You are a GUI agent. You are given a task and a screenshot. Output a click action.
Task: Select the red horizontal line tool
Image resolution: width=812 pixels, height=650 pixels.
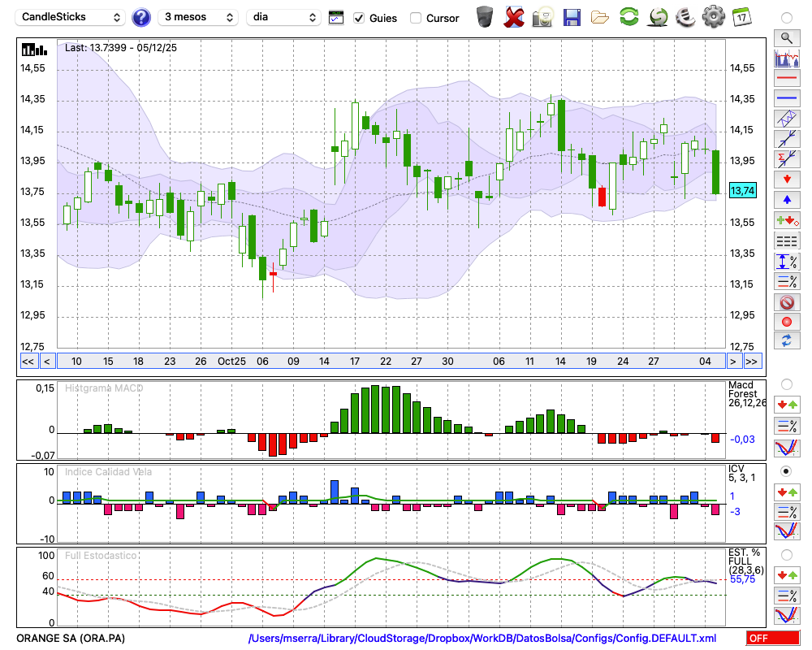click(x=786, y=79)
